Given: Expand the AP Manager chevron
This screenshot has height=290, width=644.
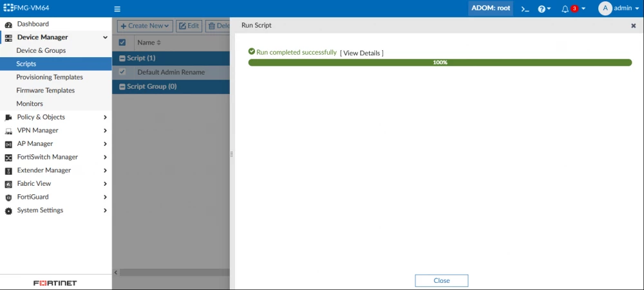Looking at the screenshot, I should click(105, 144).
